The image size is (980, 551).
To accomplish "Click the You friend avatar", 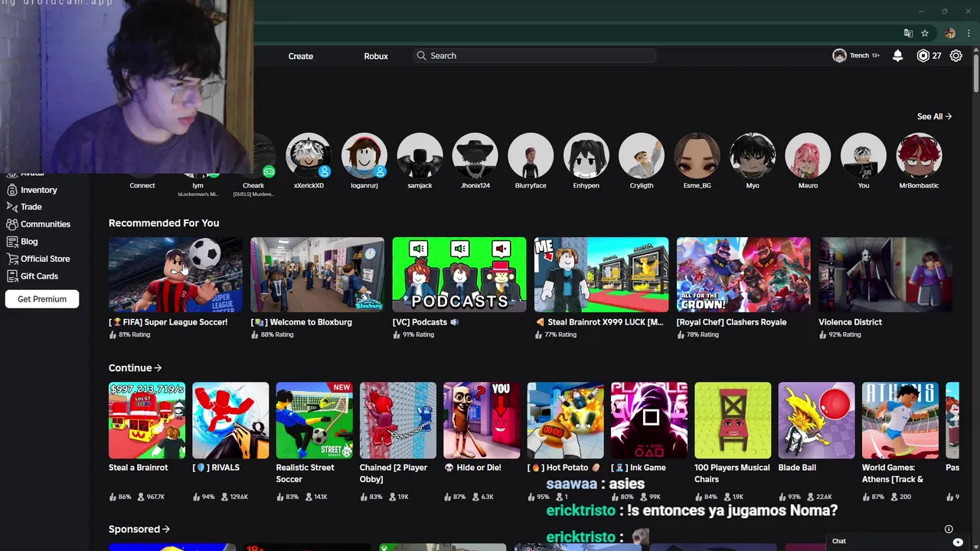I will (864, 156).
